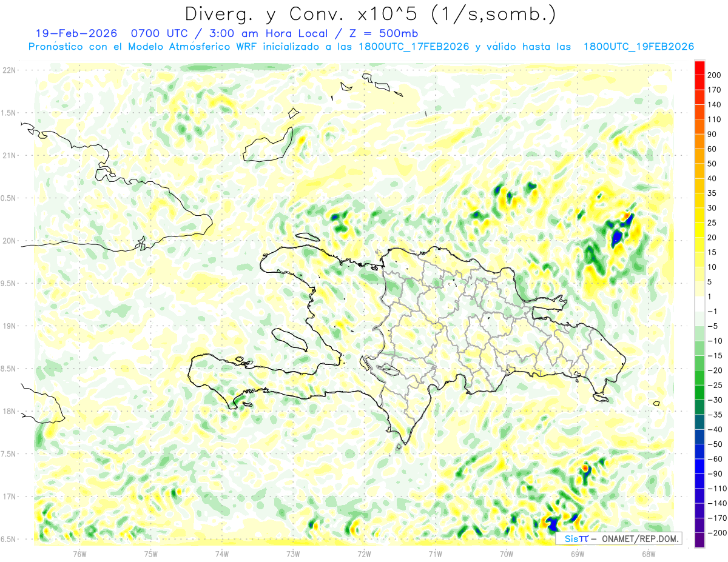
Task: Click the latitude label "18N"
Action: pyautogui.click(x=10, y=412)
